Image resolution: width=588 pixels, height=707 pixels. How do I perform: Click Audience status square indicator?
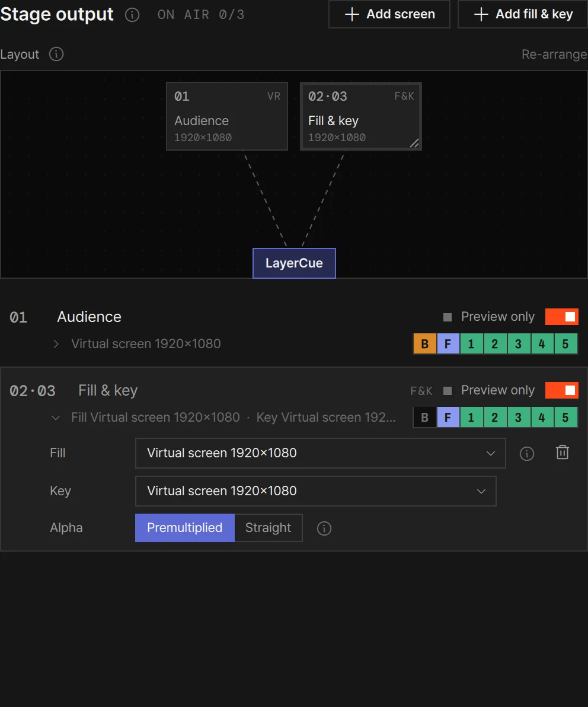[448, 317]
